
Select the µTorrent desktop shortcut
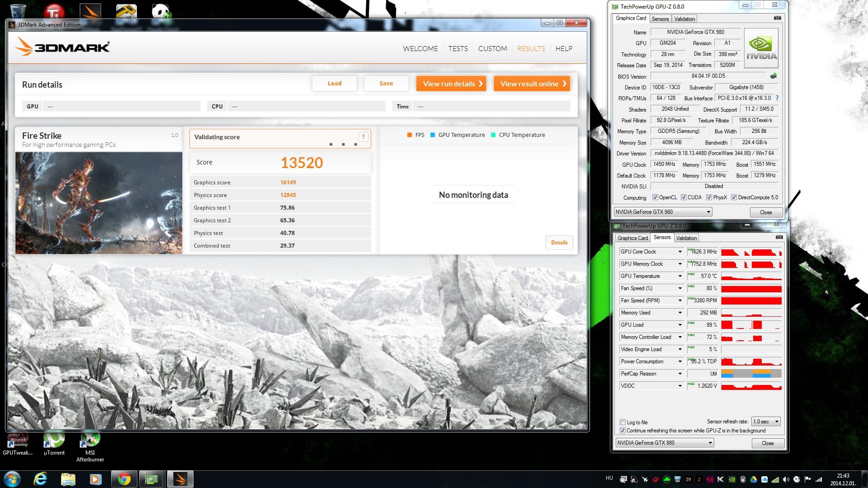pyautogui.click(x=54, y=445)
